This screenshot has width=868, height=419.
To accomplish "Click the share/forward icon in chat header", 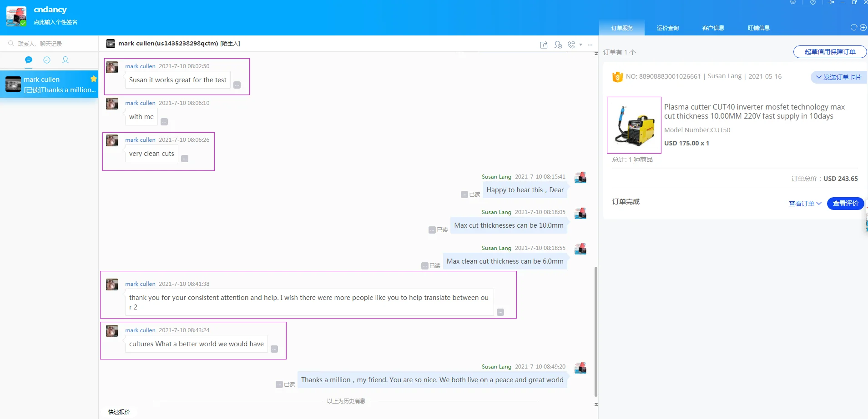I will [544, 45].
